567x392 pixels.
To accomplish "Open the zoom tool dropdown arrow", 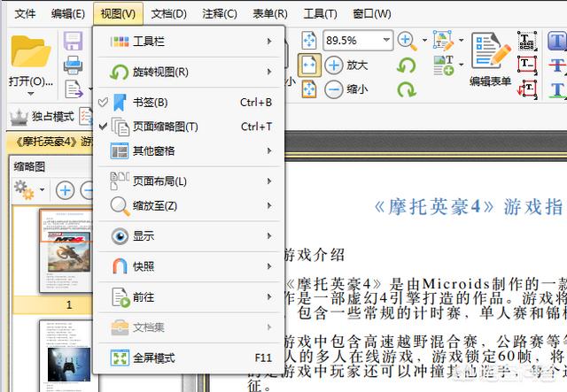I will 425,40.
